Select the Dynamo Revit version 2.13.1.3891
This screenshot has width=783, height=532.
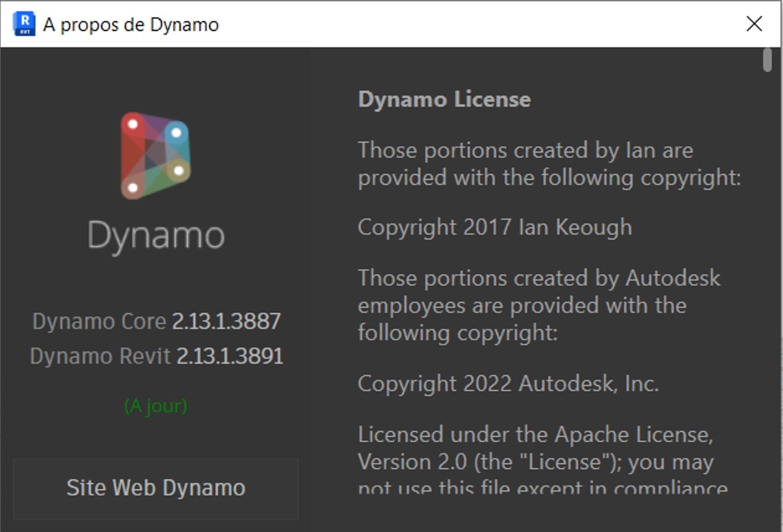pyautogui.click(x=156, y=356)
